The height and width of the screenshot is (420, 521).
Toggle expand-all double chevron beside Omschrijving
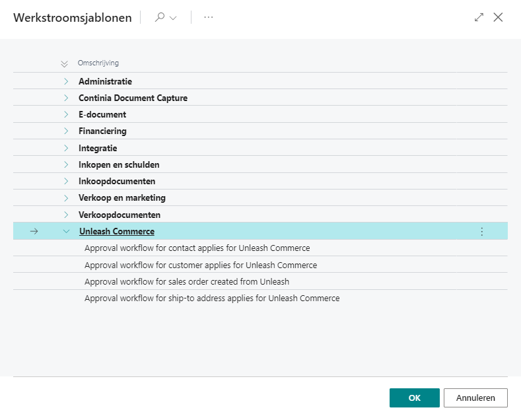[64, 64]
